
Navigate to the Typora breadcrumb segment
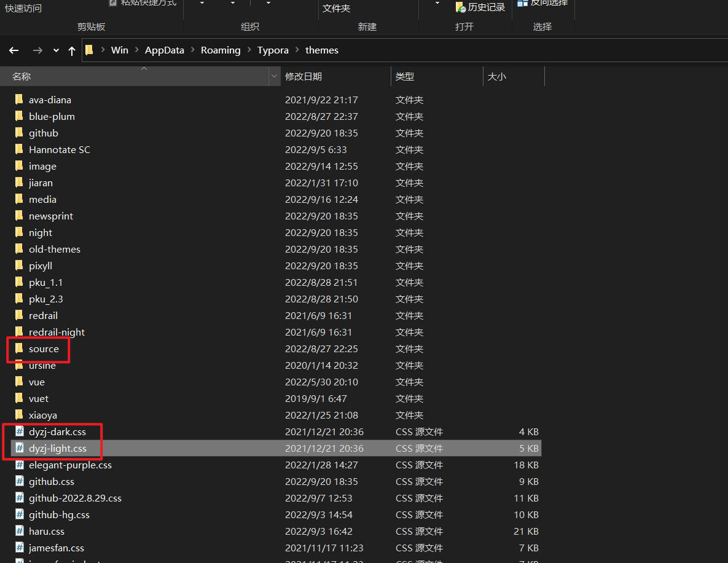click(273, 50)
